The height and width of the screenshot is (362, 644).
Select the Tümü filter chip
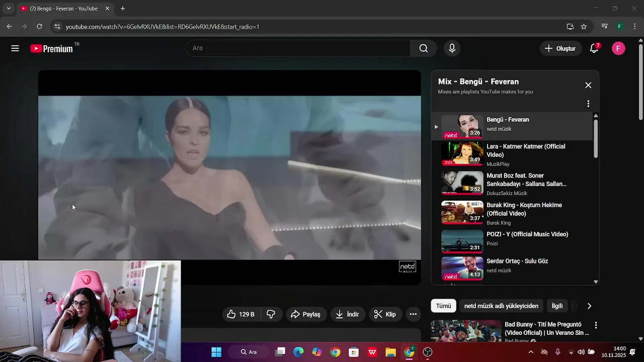coord(443,306)
